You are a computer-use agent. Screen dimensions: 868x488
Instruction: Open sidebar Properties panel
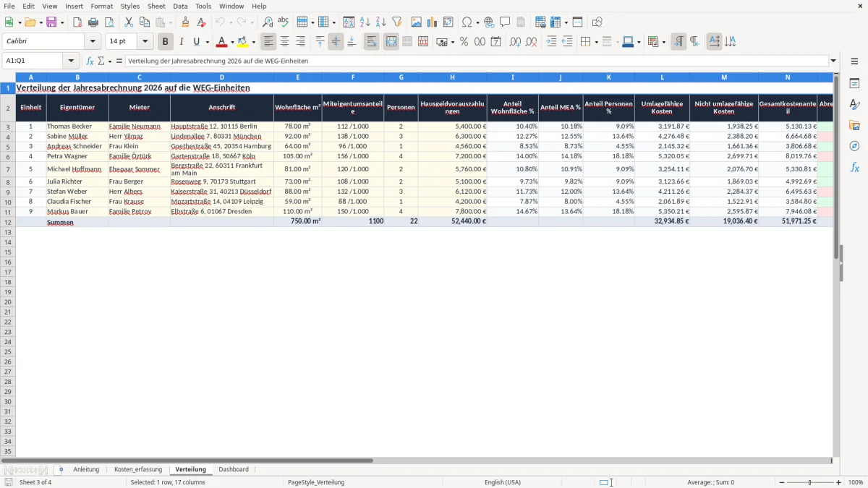click(854, 83)
